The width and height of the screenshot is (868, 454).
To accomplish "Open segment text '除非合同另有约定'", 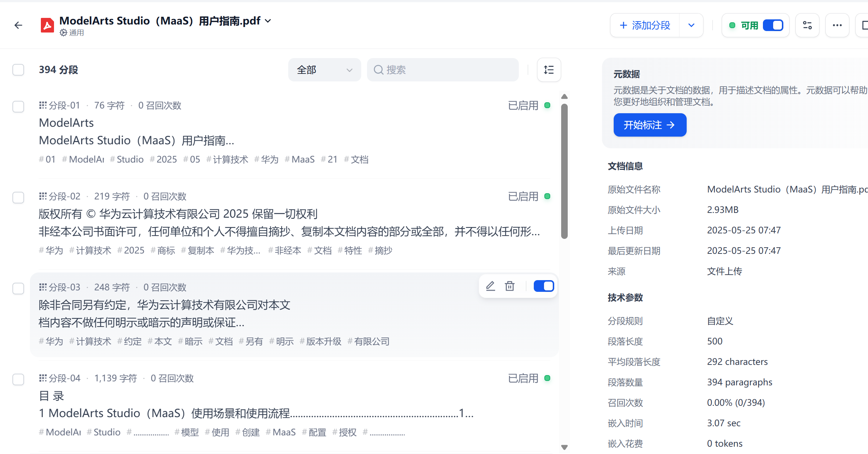I will [82, 305].
